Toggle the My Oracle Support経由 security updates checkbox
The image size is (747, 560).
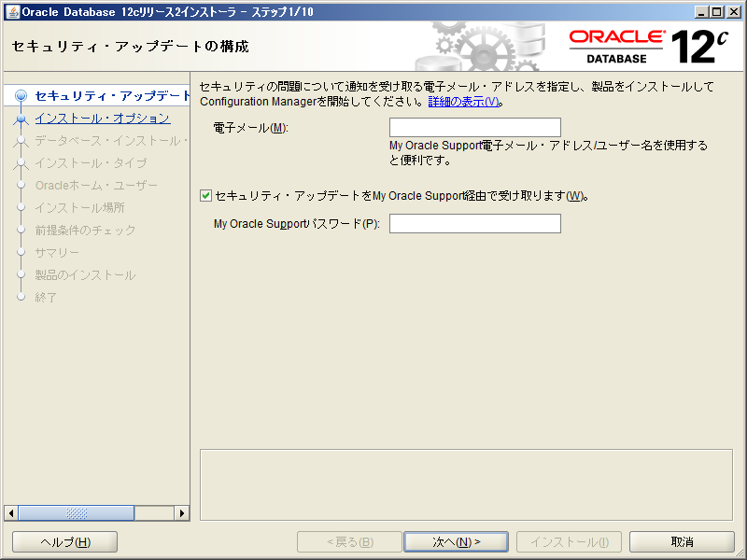pyautogui.click(x=204, y=197)
